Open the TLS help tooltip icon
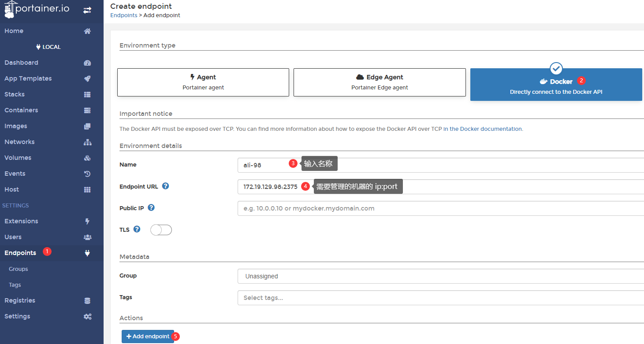 pyautogui.click(x=137, y=229)
